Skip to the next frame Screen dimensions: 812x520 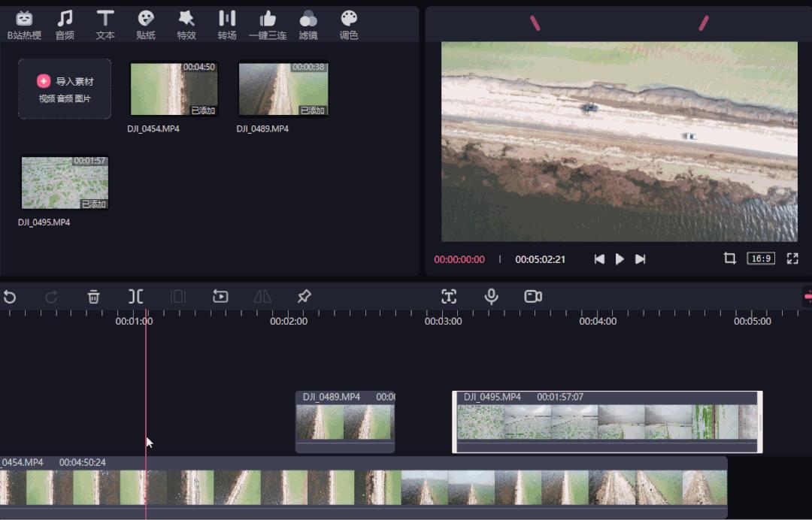[640, 259]
